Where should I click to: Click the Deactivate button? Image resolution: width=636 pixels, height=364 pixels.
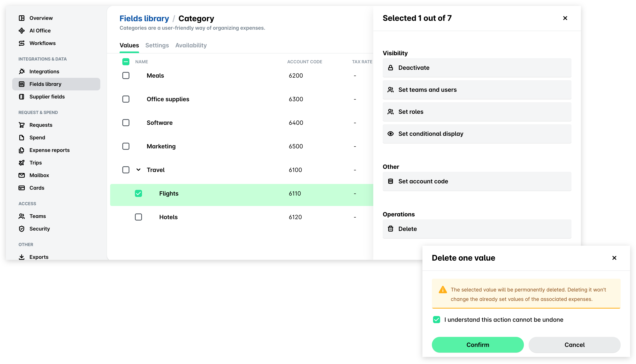(477, 67)
